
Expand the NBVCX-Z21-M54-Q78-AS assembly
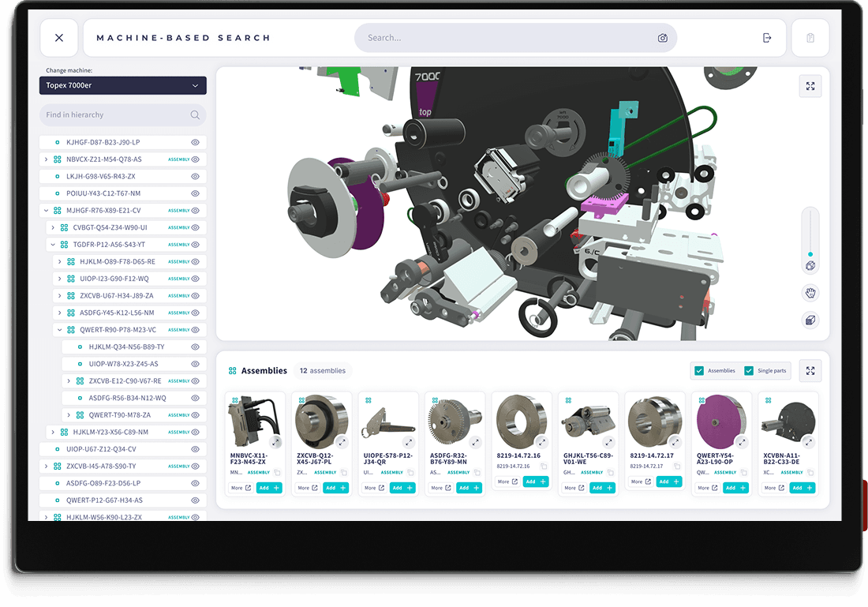click(x=46, y=159)
